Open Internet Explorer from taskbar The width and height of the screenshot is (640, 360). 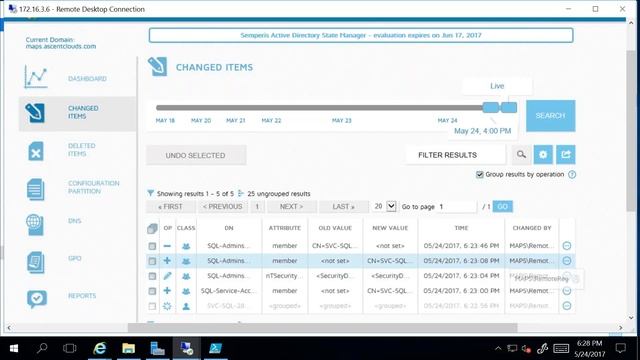[x=100, y=348]
